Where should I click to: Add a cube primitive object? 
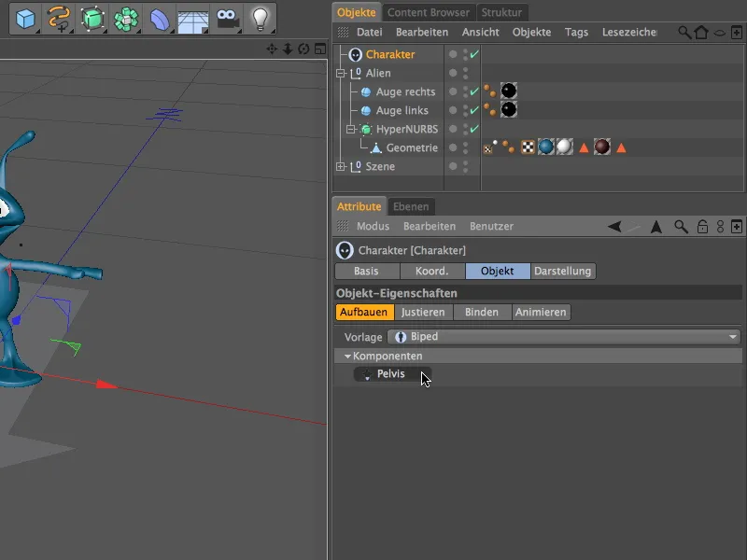pos(26,19)
